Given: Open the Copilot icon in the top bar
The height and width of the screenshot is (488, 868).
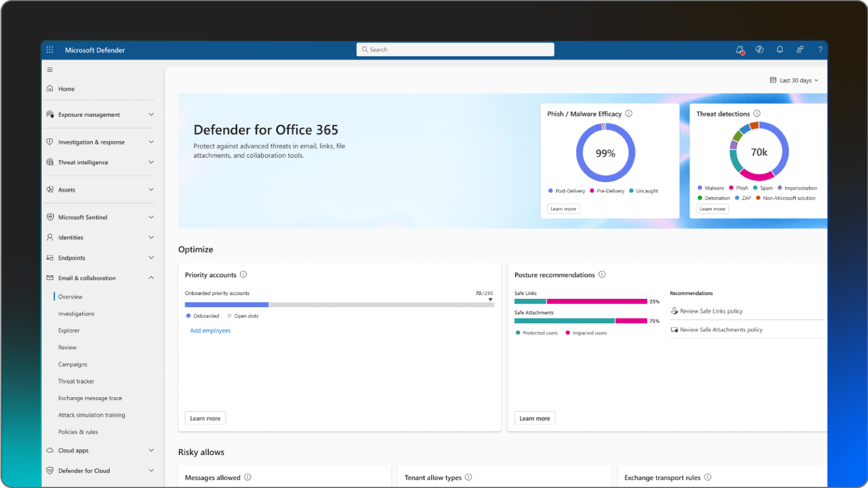Looking at the screenshot, I should (759, 50).
